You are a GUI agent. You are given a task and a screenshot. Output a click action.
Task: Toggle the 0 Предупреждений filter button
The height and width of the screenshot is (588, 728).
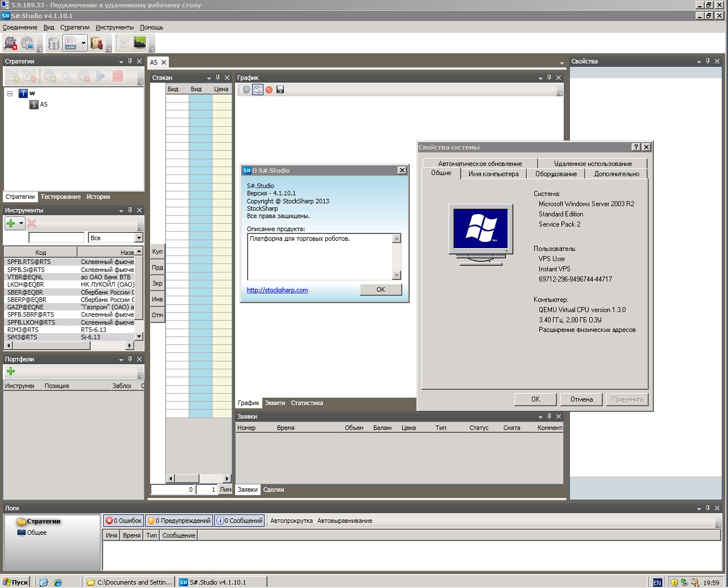[x=179, y=521]
